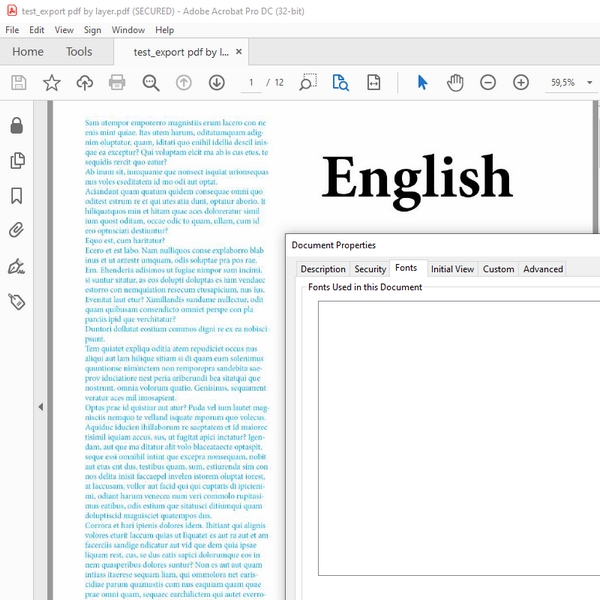The width and height of the screenshot is (600, 600).
Task: Select the Fonts tab in Document Properties
Action: 406,268
